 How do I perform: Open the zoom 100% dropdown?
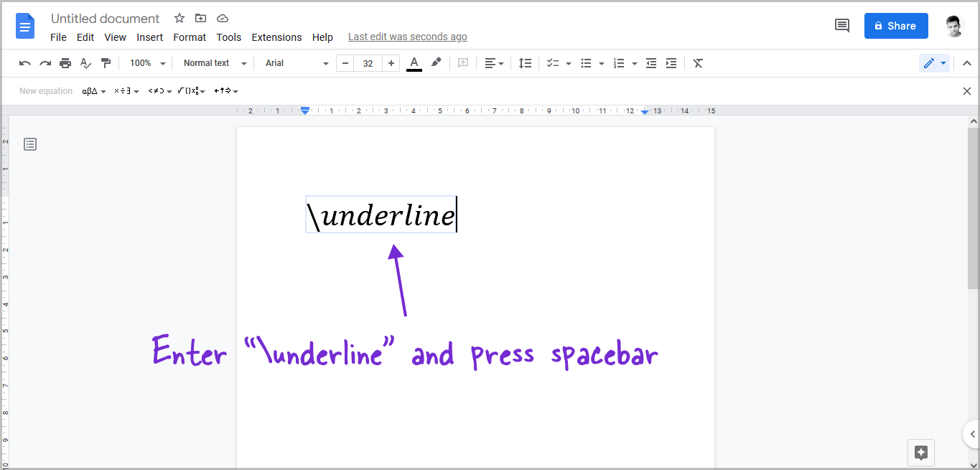[147, 63]
